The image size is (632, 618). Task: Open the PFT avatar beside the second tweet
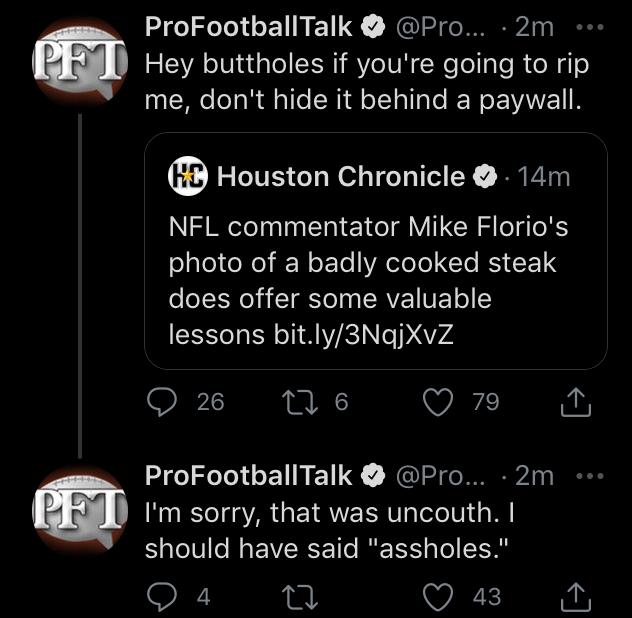[80, 510]
